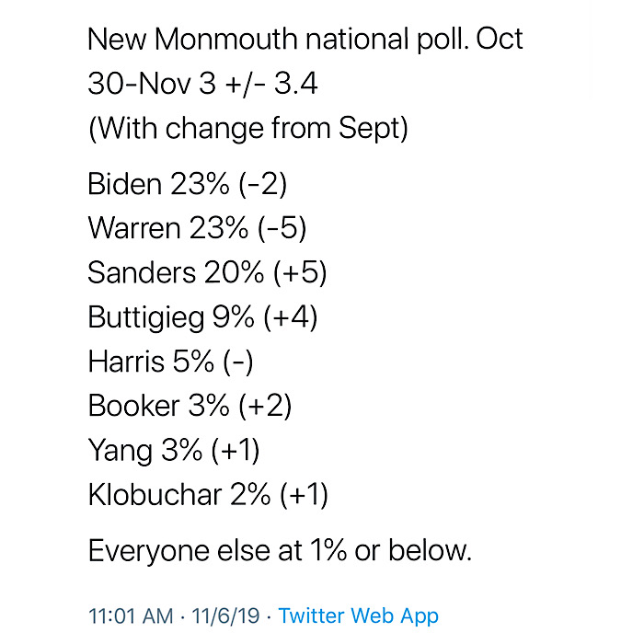The image size is (644, 644).
Task: Click the Yang 3% (+1) line
Action: (174, 451)
